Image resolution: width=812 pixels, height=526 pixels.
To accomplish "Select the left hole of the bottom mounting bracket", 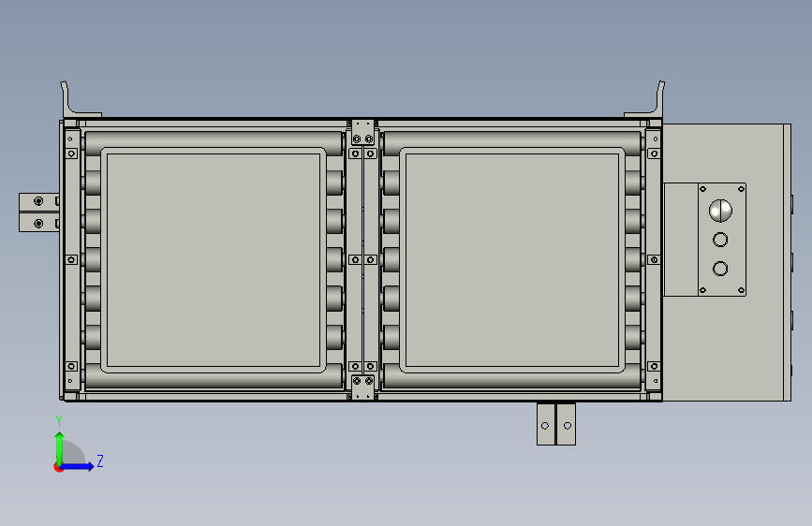I will [x=545, y=426].
